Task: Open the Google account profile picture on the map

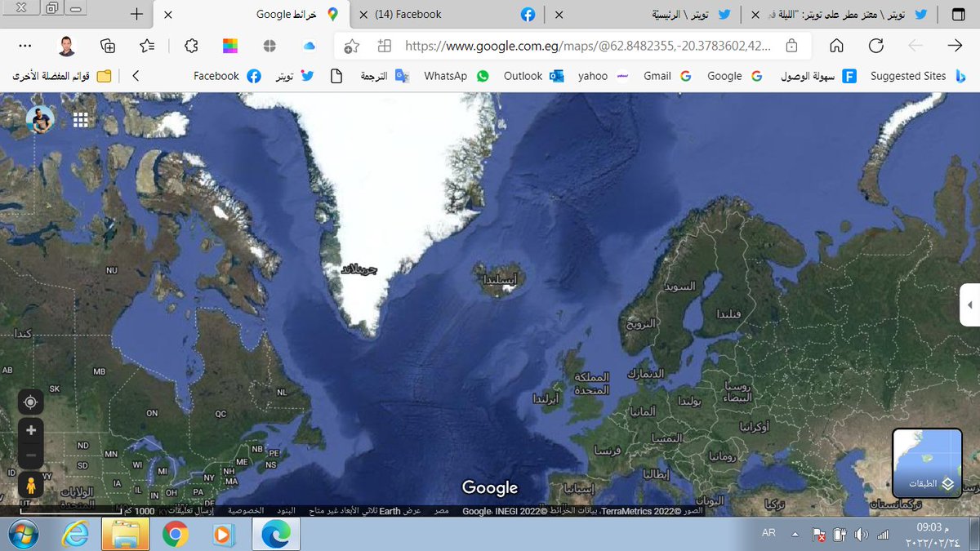Action: tap(40, 120)
